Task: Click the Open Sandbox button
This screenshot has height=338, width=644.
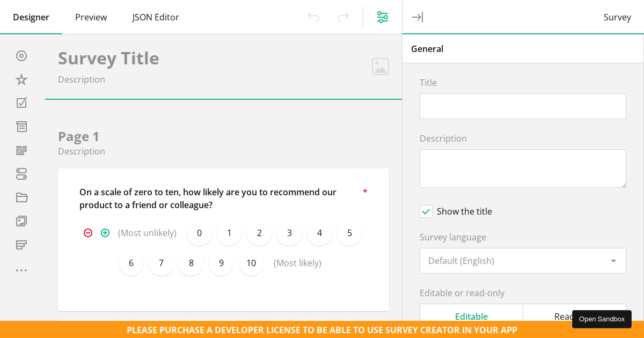Action: (x=602, y=319)
